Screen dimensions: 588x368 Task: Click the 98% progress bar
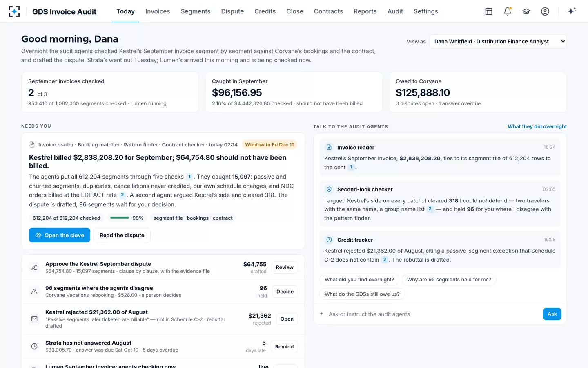[120, 218]
